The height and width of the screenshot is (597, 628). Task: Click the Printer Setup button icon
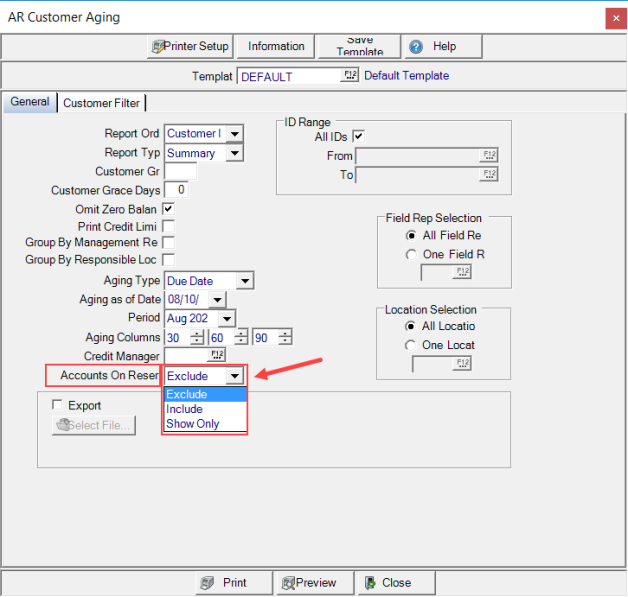click(158, 46)
